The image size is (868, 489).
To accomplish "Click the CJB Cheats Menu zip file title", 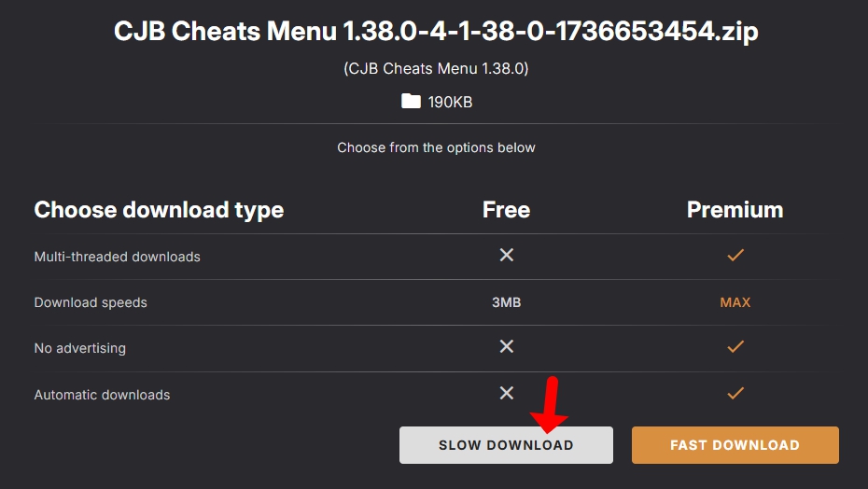I will point(436,32).
